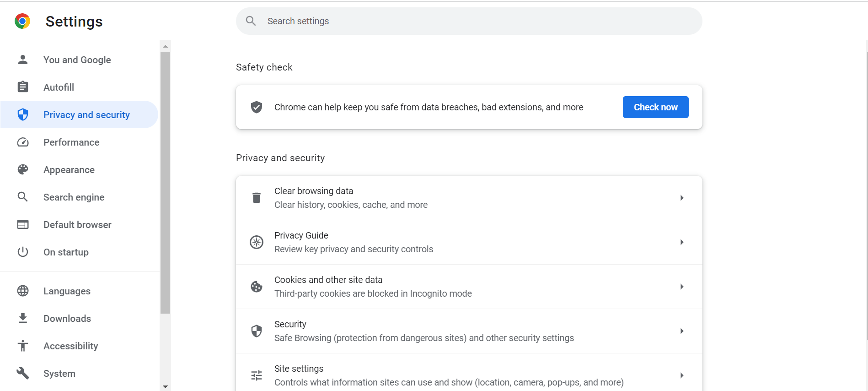Click the Chrome logo icon

click(22, 22)
